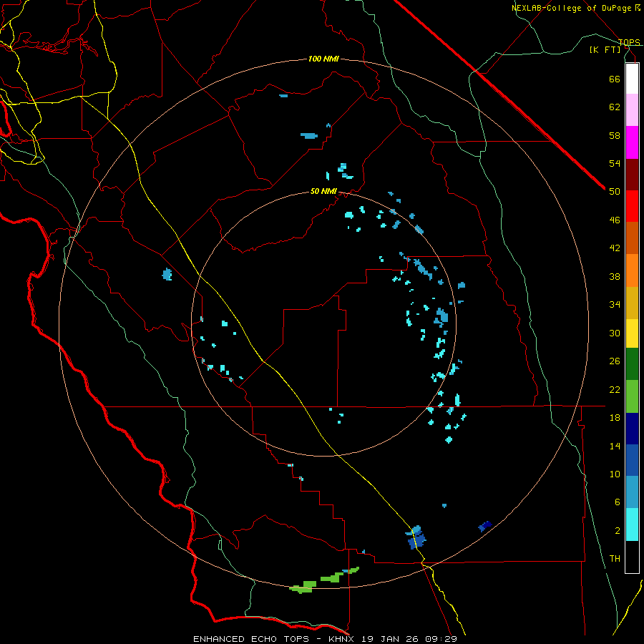Click the navy 22 kft legend swatch

(x=632, y=429)
